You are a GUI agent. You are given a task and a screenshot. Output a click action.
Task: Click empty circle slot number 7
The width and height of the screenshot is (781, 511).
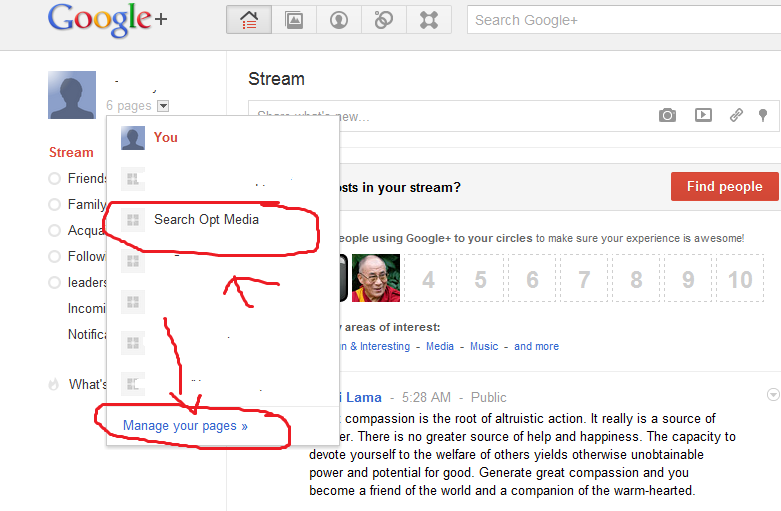click(x=584, y=278)
